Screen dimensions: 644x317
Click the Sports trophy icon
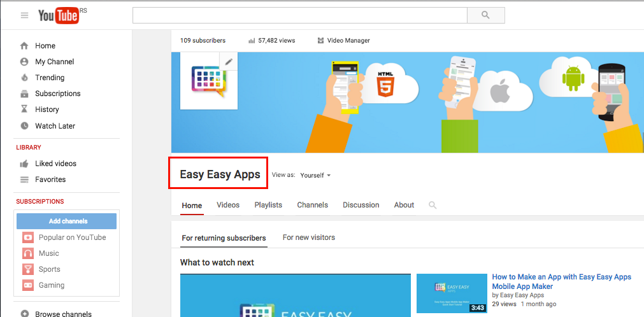[x=28, y=269]
